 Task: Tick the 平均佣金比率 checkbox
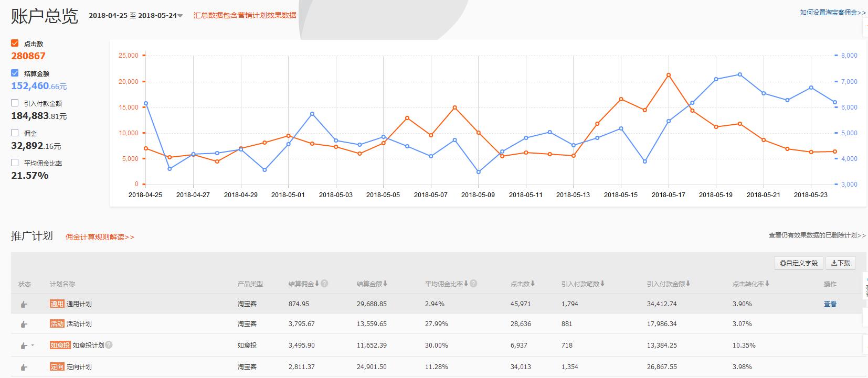(15, 163)
